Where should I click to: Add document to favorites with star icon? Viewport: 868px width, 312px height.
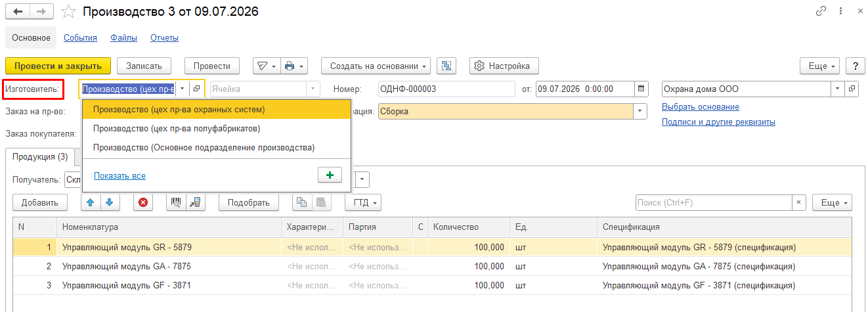tap(68, 12)
